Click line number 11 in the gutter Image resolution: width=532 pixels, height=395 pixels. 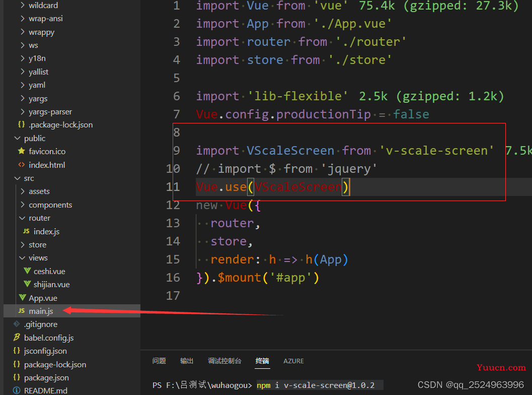[x=173, y=187]
